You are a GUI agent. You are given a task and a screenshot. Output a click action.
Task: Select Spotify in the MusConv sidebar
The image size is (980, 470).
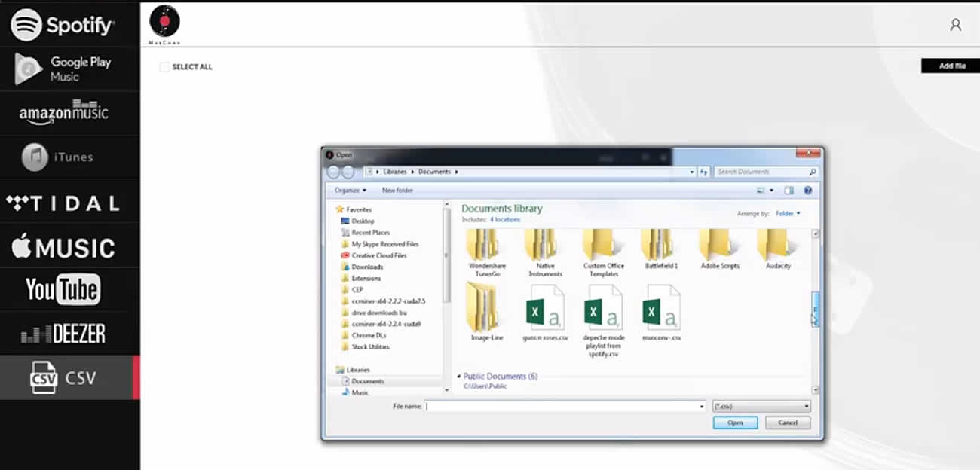click(x=69, y=25)
